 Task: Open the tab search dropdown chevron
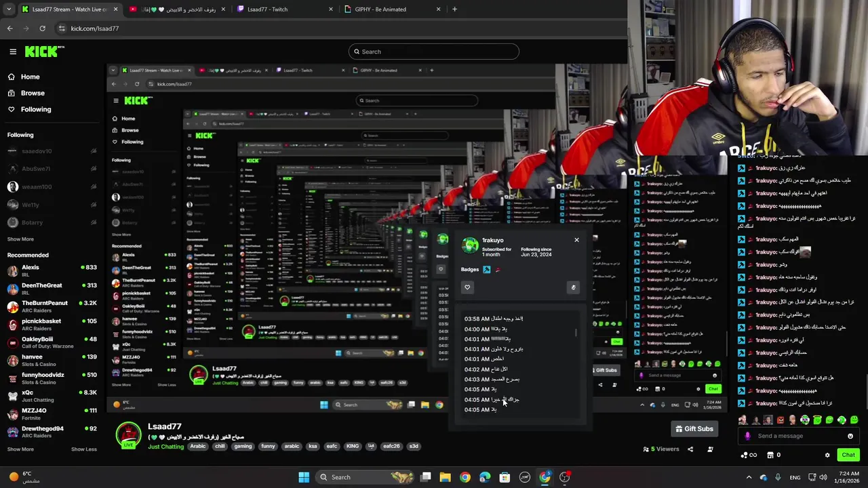[x=8, y=9]
